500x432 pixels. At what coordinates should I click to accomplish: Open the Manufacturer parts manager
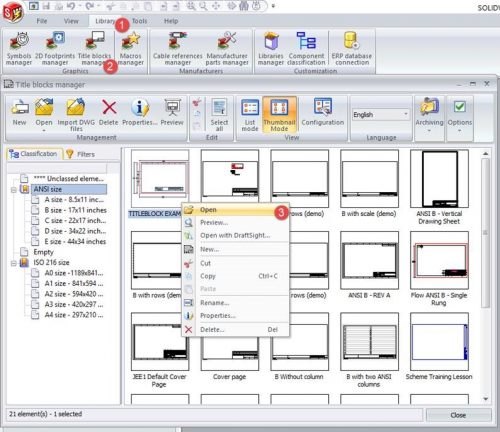[x=227, y=49]
